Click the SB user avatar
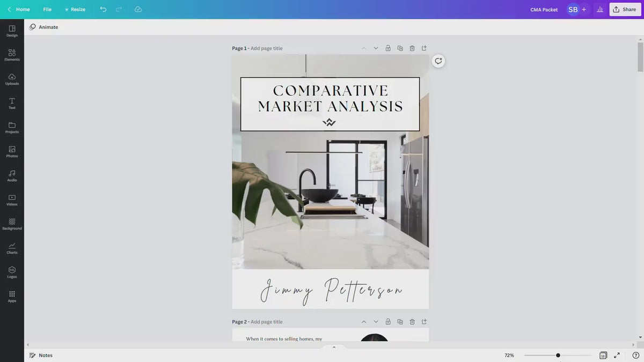This screenshot has width=644, height=362. pos(573,9)
